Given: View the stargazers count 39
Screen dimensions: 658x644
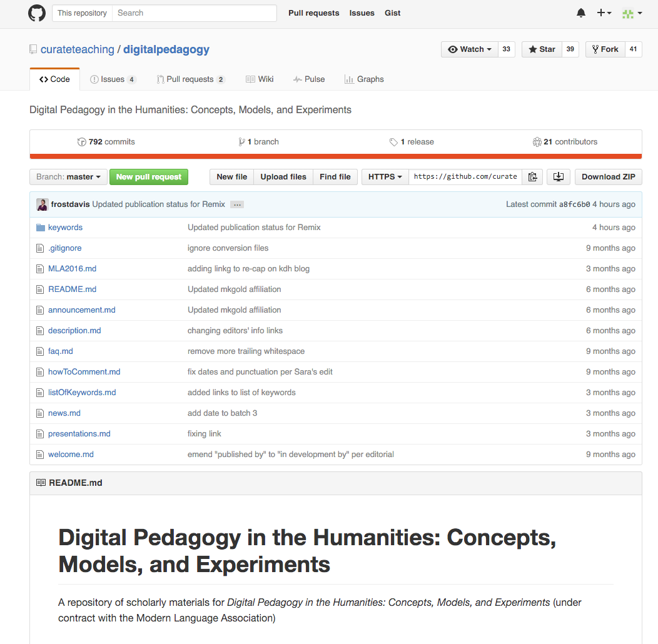Looking at the screenshot, I should 570,49.
